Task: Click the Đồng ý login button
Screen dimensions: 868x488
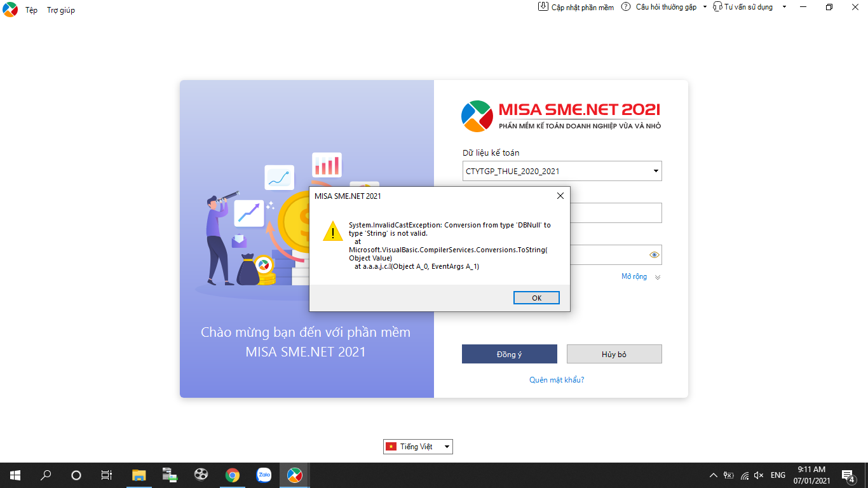Action: [x=510, y=354]
